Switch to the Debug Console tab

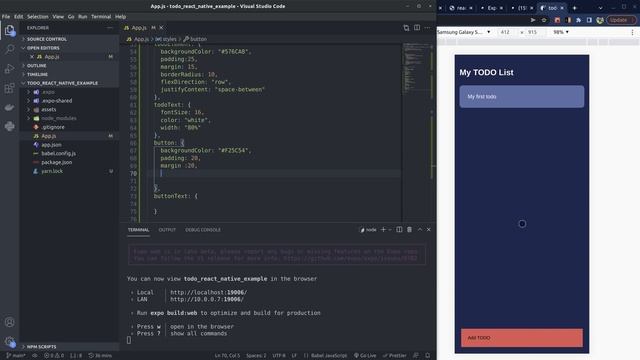coord(203,230)
